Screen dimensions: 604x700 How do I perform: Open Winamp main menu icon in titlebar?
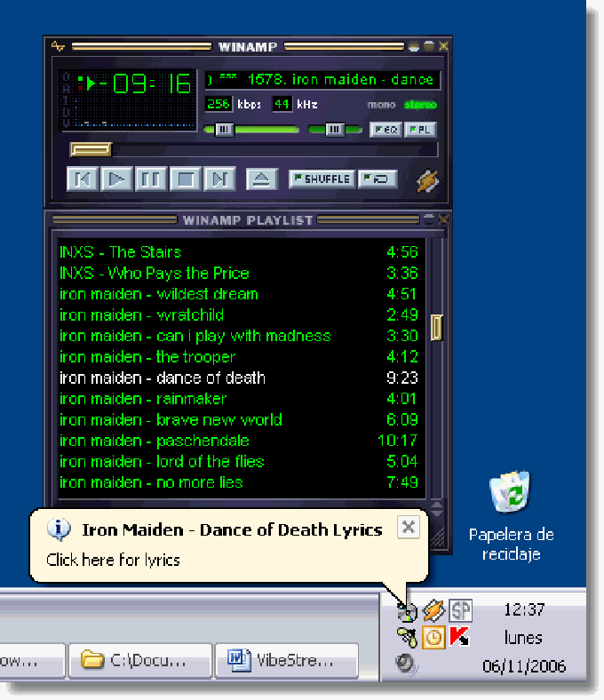58,46
